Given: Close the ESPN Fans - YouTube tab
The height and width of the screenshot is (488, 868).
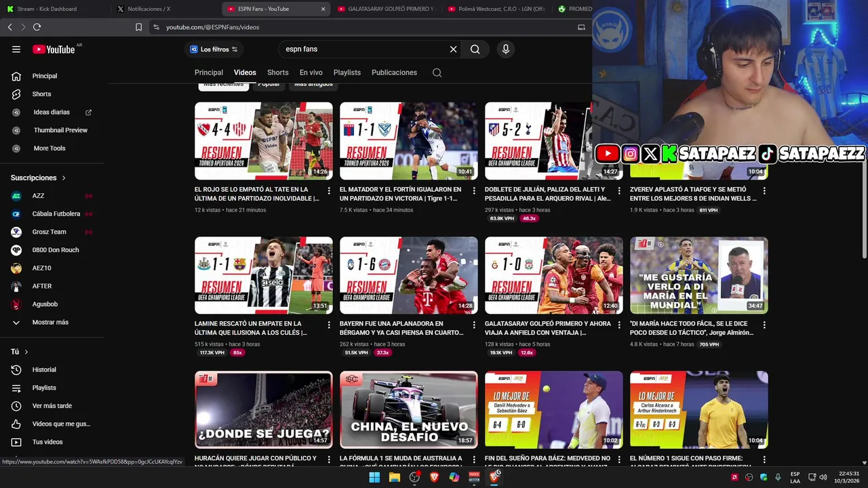Looking at the screenshot, I should 323,9.
